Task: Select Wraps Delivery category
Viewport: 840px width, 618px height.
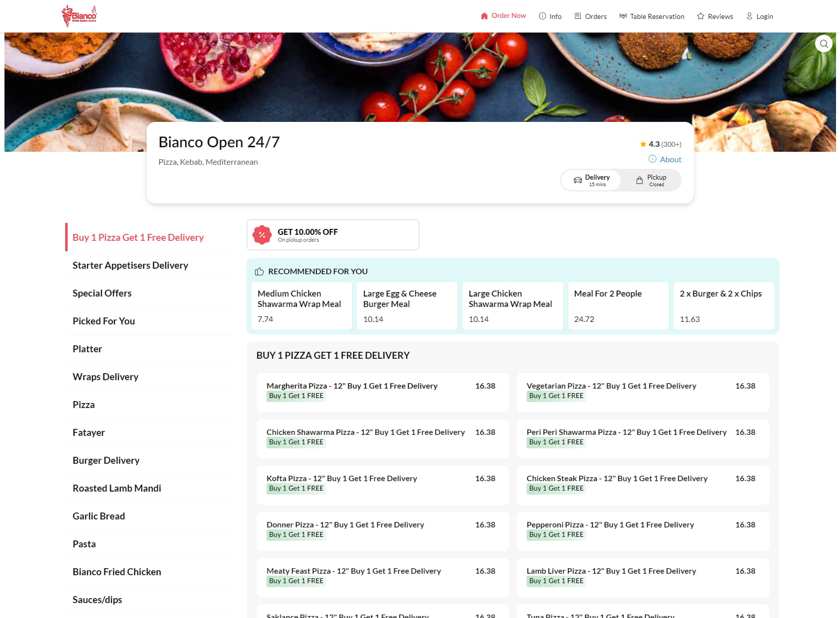Action: point(150,377)
